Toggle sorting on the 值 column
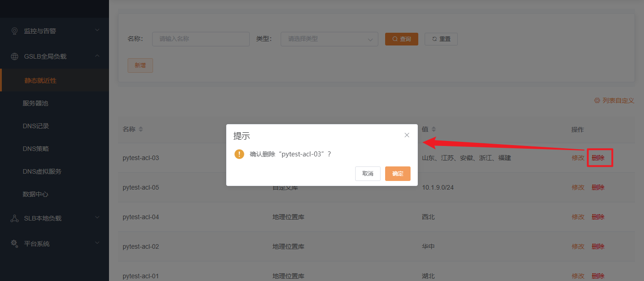Viewport: 644px width, 281px height. pyautogui.click(x=435, y=129)
